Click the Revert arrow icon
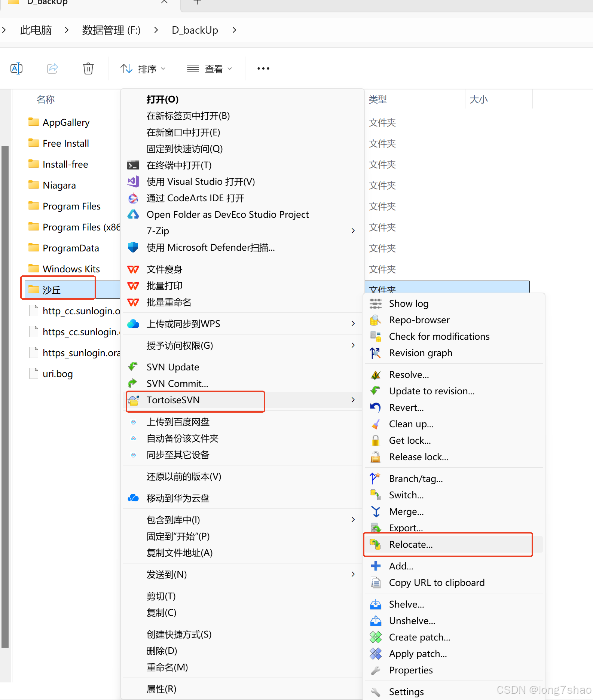Screen dimensions: 593x700 tap(376, 408)
